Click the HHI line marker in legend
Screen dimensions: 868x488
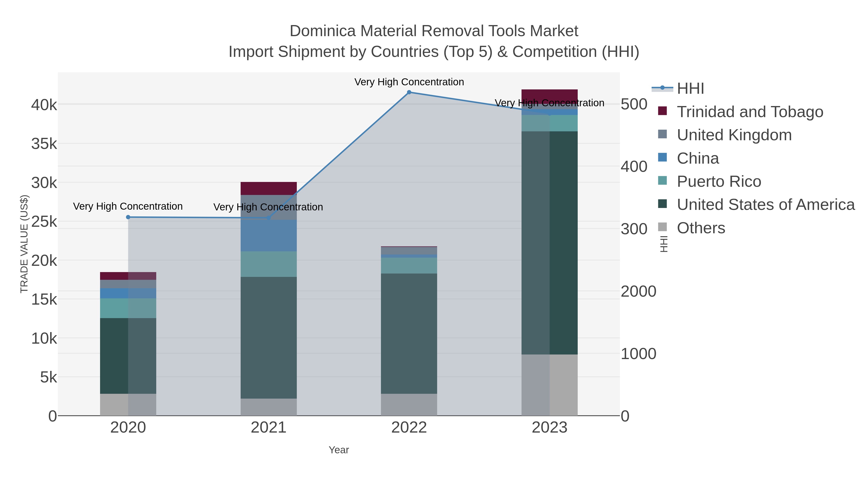tap(663, 88)
